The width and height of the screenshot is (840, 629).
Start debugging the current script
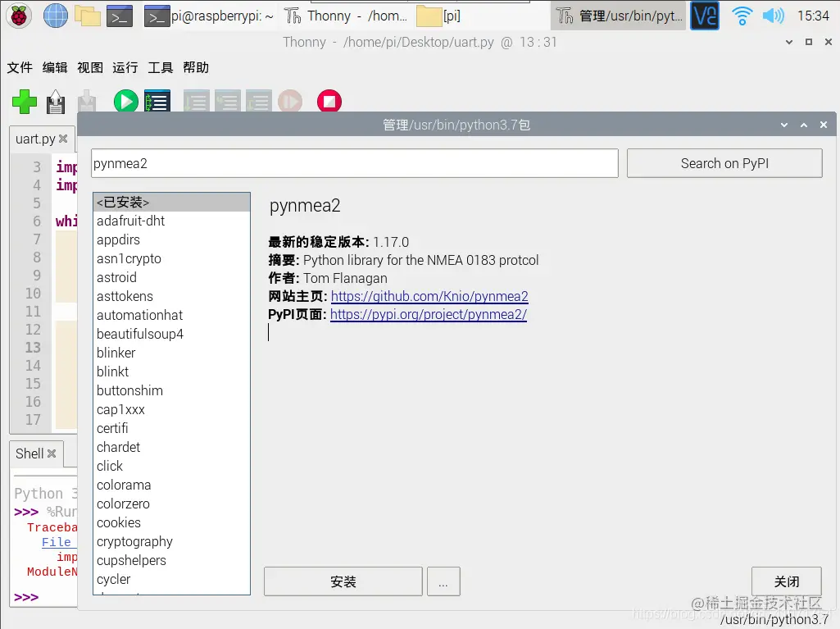pos(157,102)
